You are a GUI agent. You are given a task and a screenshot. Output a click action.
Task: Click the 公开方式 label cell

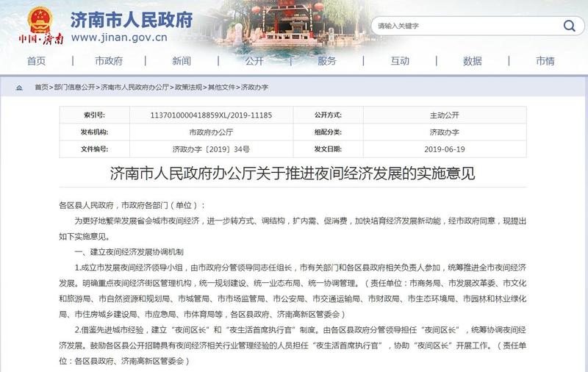coord(328,115)
